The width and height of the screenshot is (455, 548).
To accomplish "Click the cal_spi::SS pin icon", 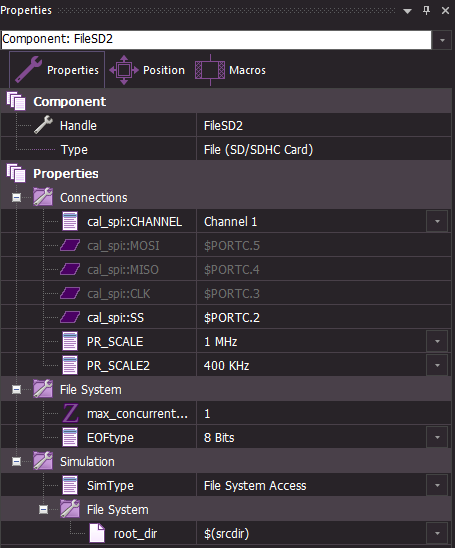I will 70,317.
